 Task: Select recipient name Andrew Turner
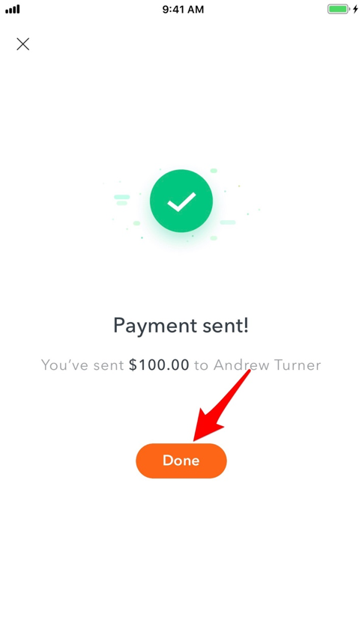click(267, 365)
